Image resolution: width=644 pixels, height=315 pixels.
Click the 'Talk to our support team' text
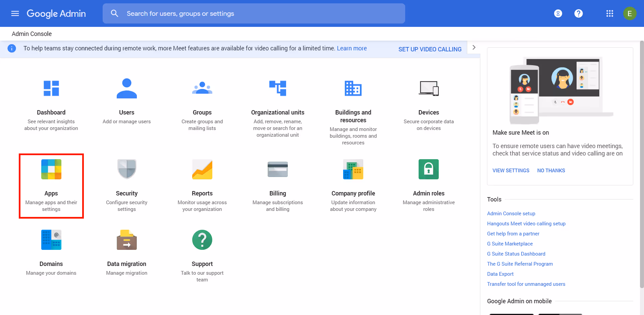pos(202,276)
